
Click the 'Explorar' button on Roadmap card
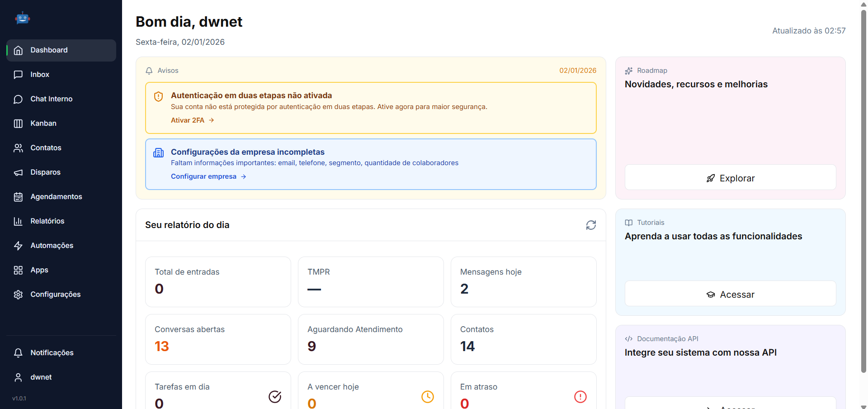coord(730,178)
